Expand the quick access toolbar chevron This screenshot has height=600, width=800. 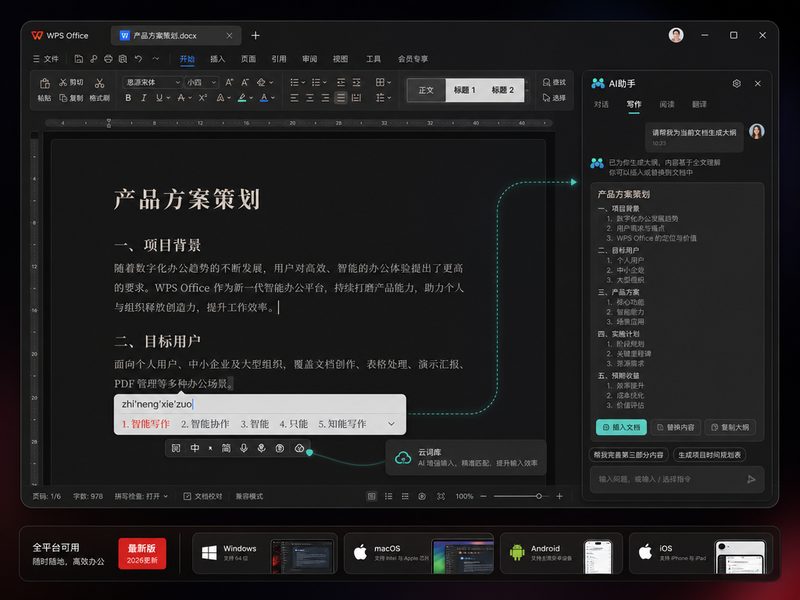click(x=156, y=59)
